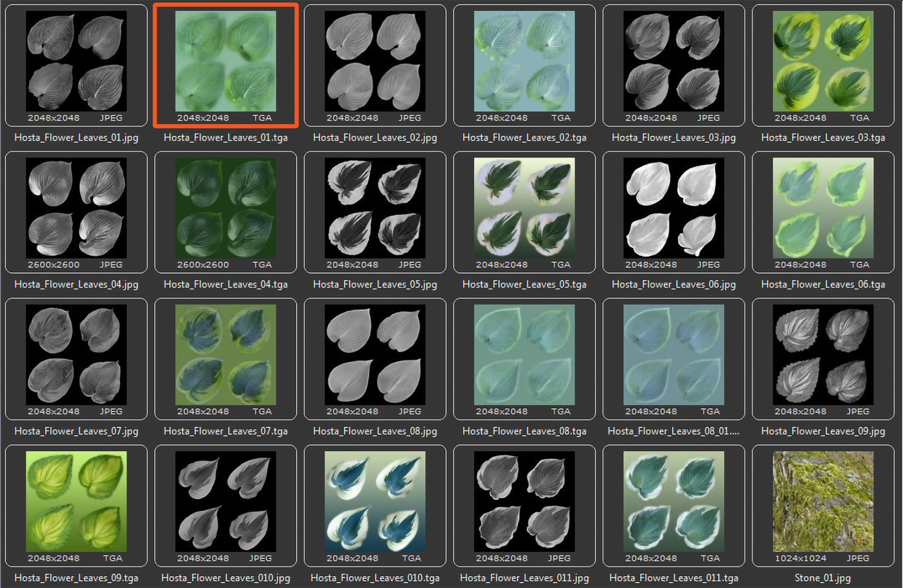Select the Hosta_Flower_Leaves_05.tga white-edged leaves
Screen dimensions: 903x588
tap(524, 208)
